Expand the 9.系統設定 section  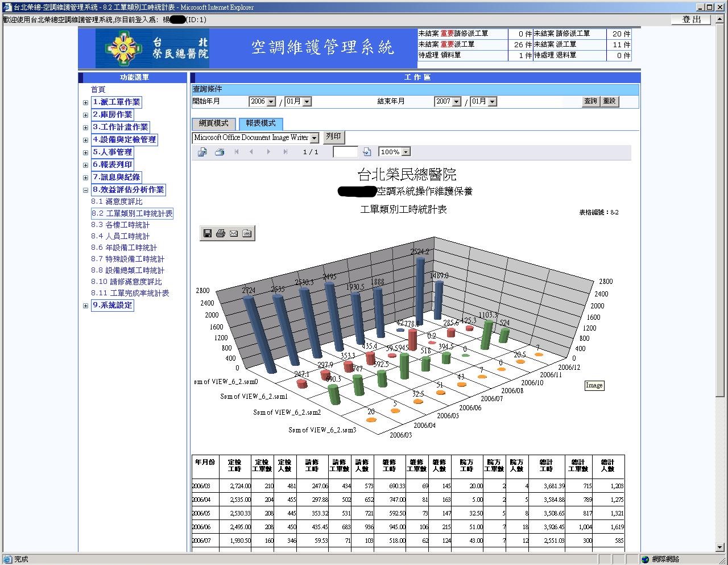85,305
